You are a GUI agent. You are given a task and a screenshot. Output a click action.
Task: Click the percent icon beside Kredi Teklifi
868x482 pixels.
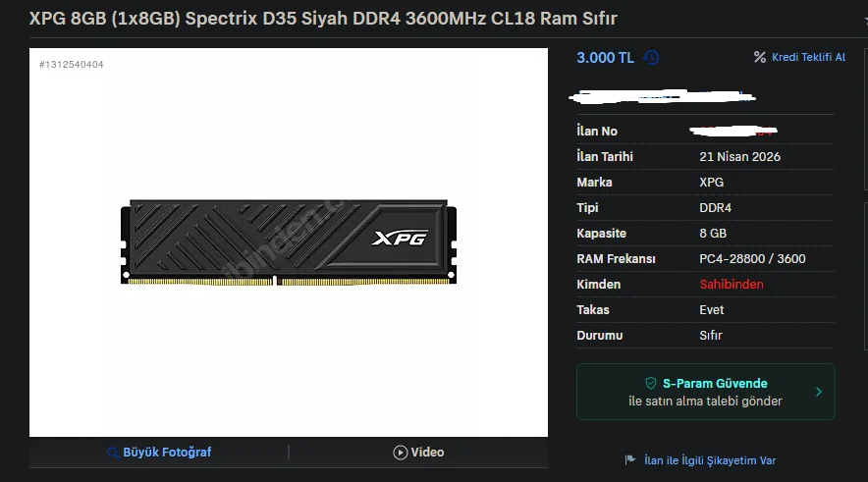point(760,57)
